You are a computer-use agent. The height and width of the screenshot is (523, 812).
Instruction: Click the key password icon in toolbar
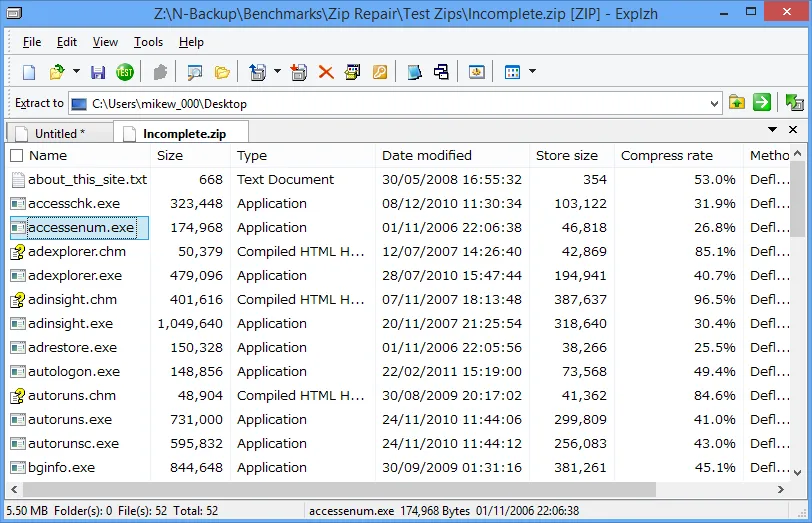(380, 72)
